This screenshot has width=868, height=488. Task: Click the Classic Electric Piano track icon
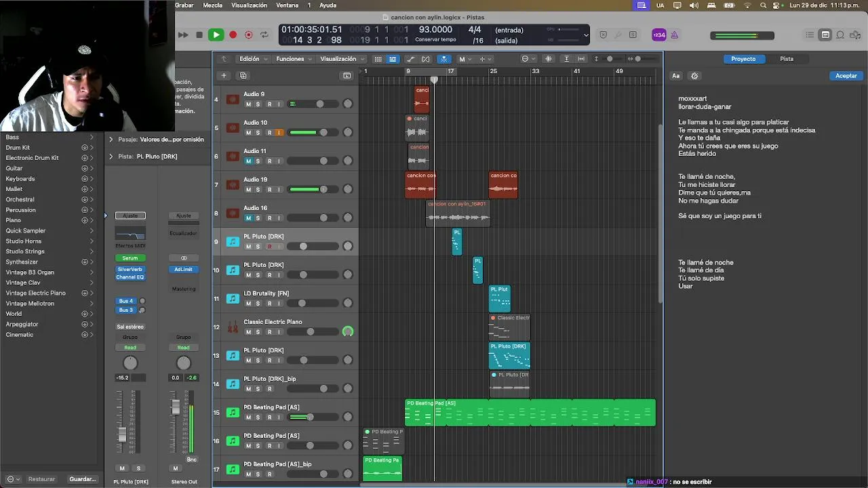(233, 327)
